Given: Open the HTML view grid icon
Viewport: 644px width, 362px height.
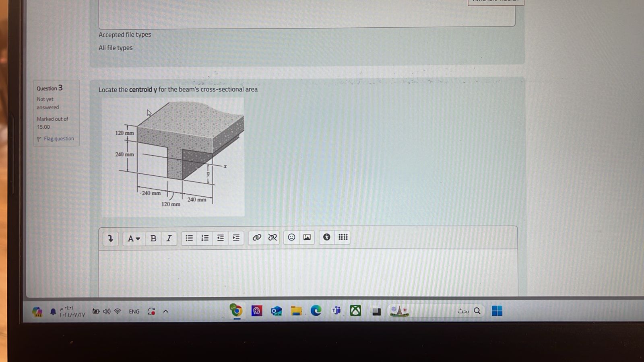Looking at the screenshot, I should [342, 237].
